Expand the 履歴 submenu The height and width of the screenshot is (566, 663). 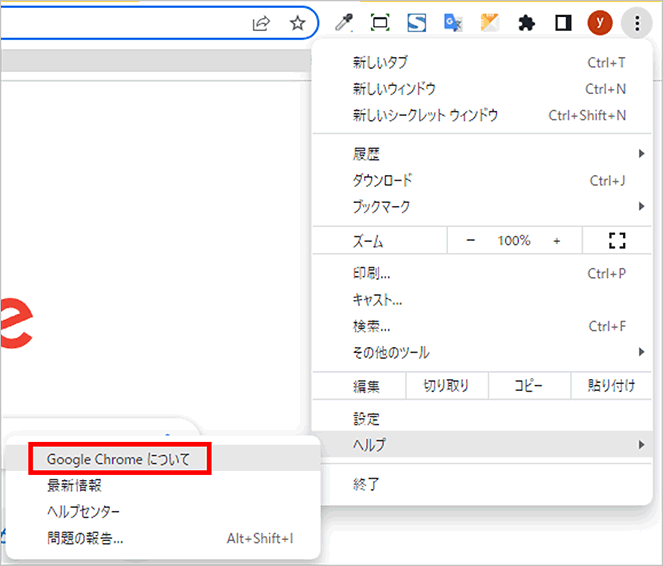coord(482,154)
